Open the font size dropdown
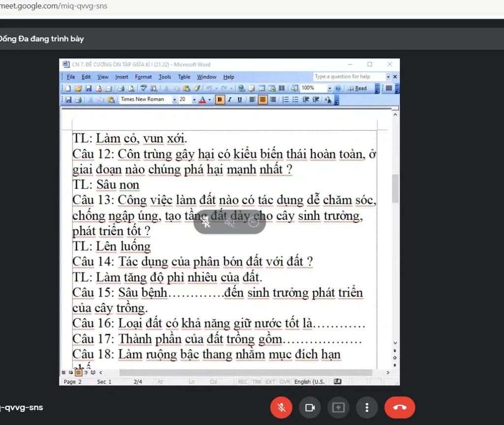The height and width of the screenshot is (425, 504). tap(194, 99)
